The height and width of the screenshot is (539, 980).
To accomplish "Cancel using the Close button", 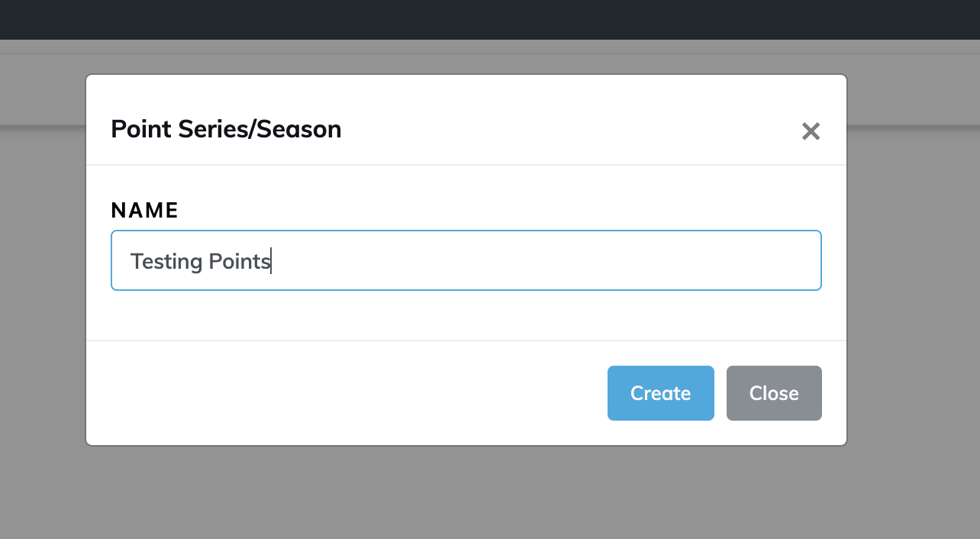I will click(x=774, y=393).
